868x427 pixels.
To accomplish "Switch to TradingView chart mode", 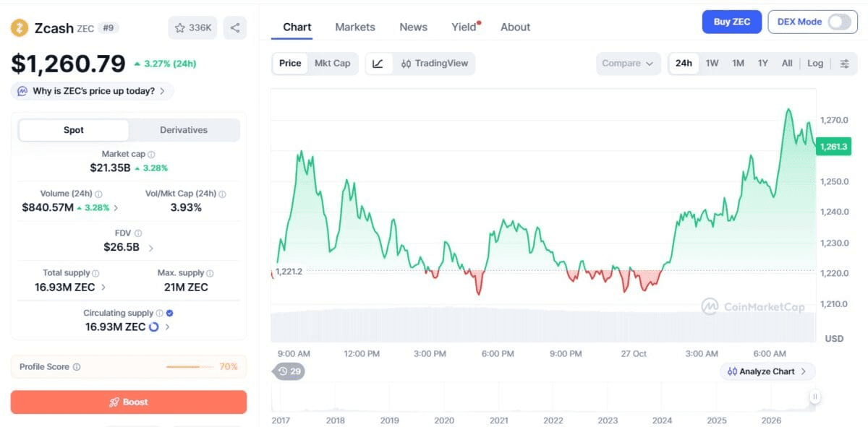I will [434, 64].
